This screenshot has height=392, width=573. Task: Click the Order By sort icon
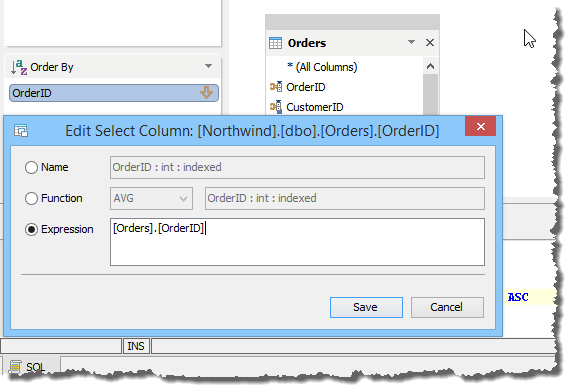19,67
